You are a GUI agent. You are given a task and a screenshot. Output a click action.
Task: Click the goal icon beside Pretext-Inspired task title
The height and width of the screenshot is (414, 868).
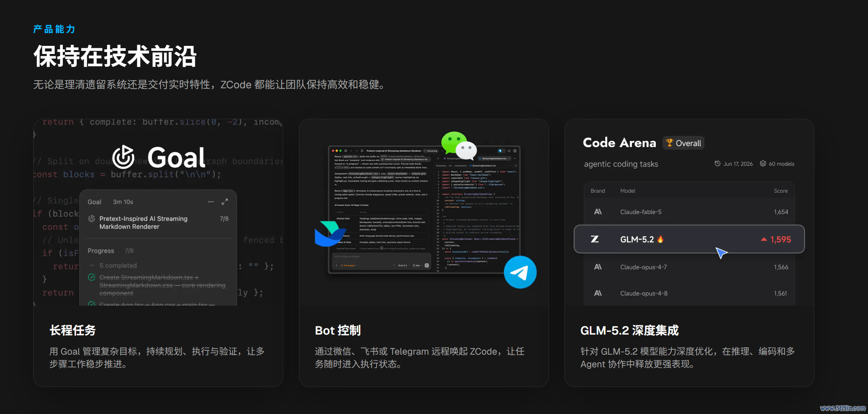[x=91, y=219]
